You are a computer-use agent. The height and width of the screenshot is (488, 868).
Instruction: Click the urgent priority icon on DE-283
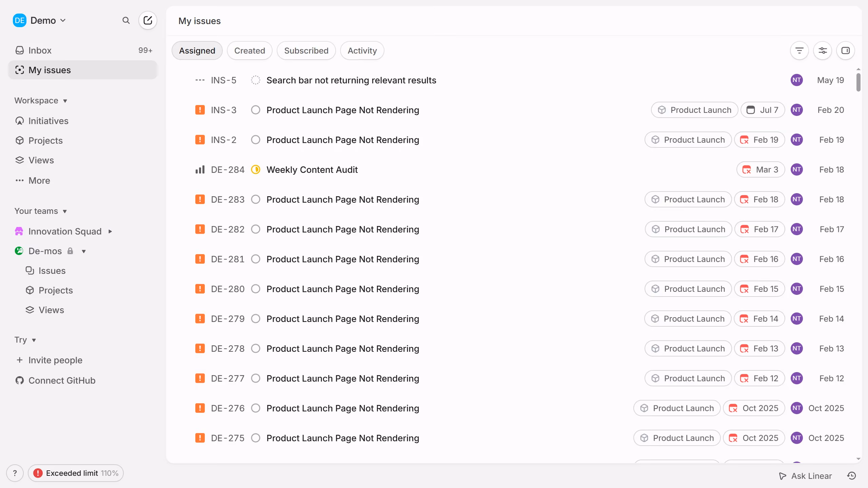[200, 199]
